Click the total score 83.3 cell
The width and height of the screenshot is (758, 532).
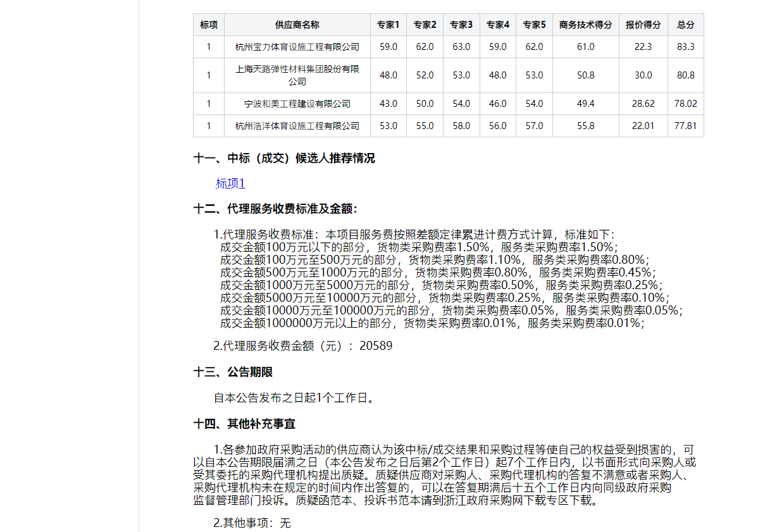tap(685, 47)
